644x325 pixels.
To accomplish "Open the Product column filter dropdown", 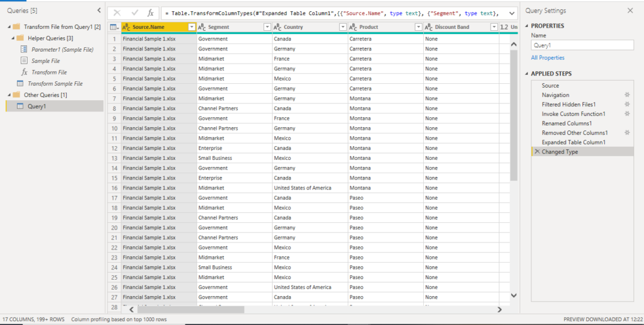I will coord(418,28).
